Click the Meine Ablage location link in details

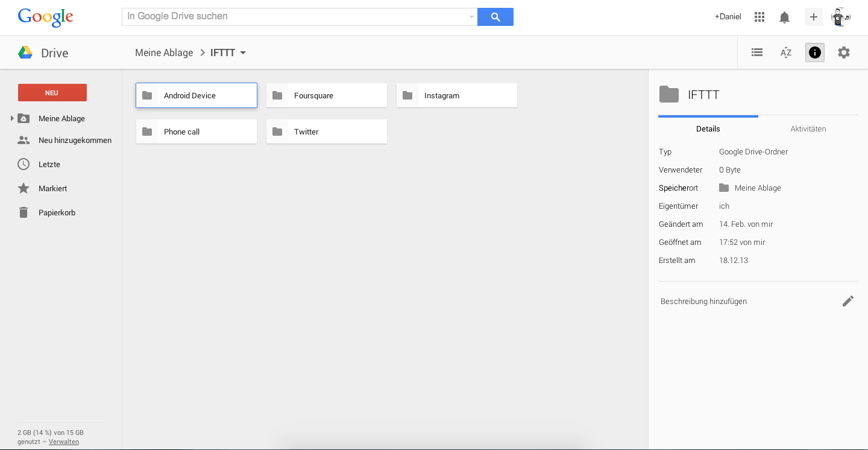(x=758, y=188)
